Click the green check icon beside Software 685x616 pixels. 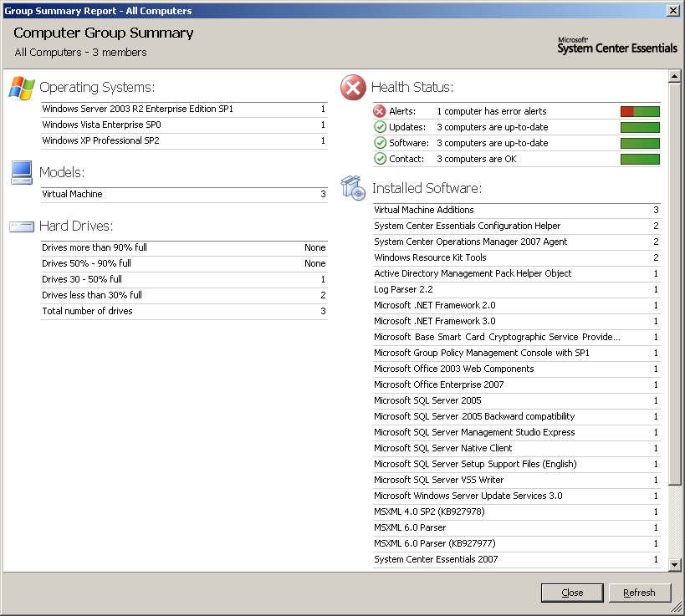pyautogui.click(x=380, y=143)
